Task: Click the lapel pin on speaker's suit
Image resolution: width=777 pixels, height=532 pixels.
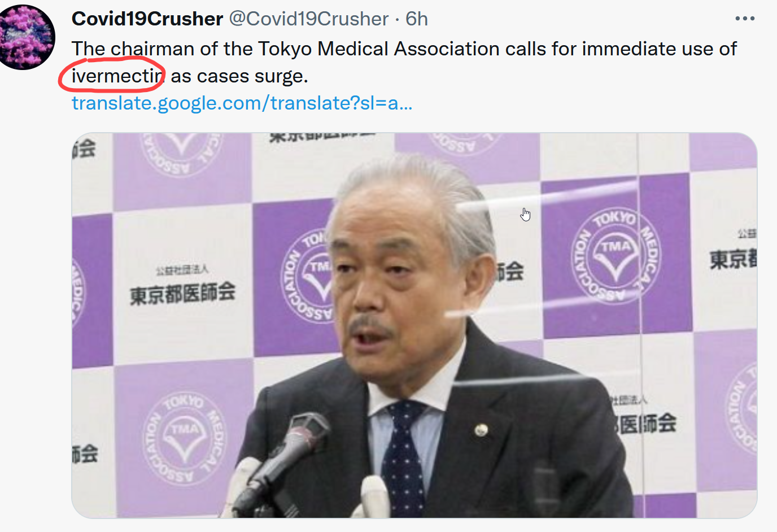Action: (x=481, y=430)
